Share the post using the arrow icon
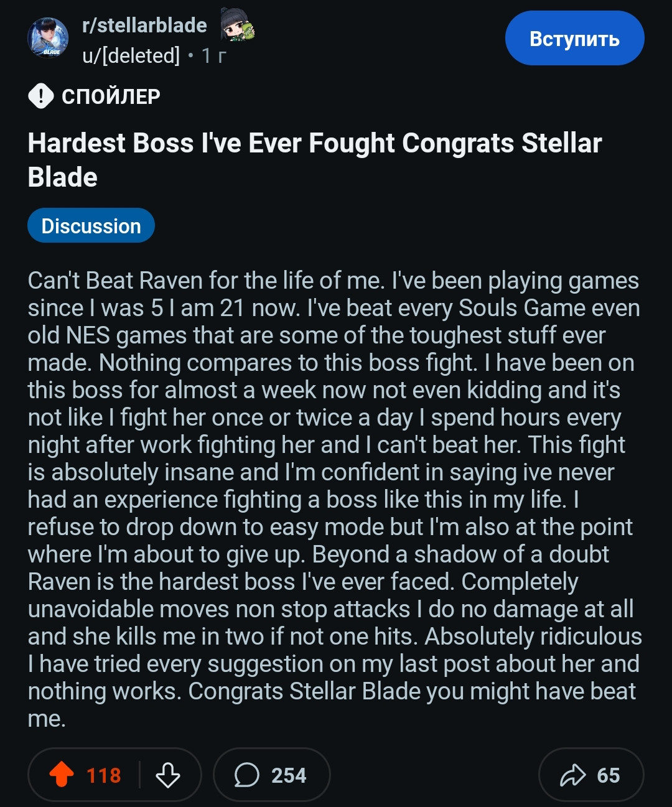The width and height of the screenshot is (672, 807). 572,775
